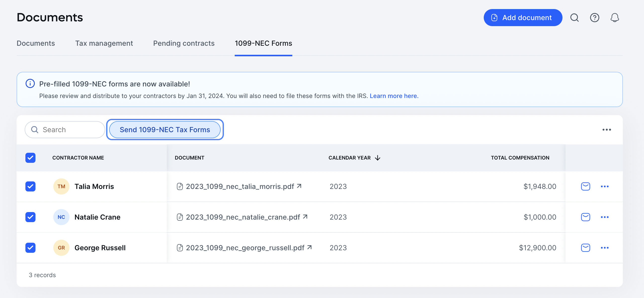Viewport: 644px width, 298px height.
Task: Open the notifications bell icon
Action: coord(615,18)
